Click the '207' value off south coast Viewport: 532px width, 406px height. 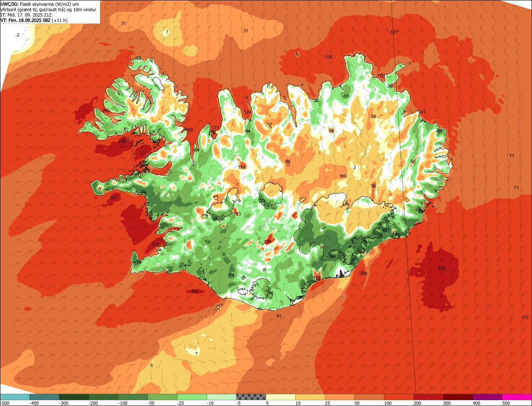pyautogui.click(x=195, y=291)
